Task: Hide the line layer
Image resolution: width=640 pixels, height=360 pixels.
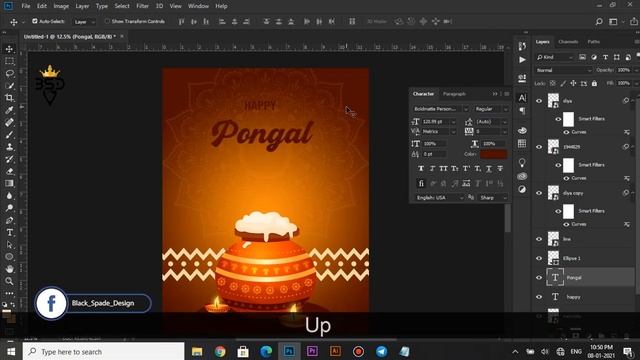Action: (539, 239)
